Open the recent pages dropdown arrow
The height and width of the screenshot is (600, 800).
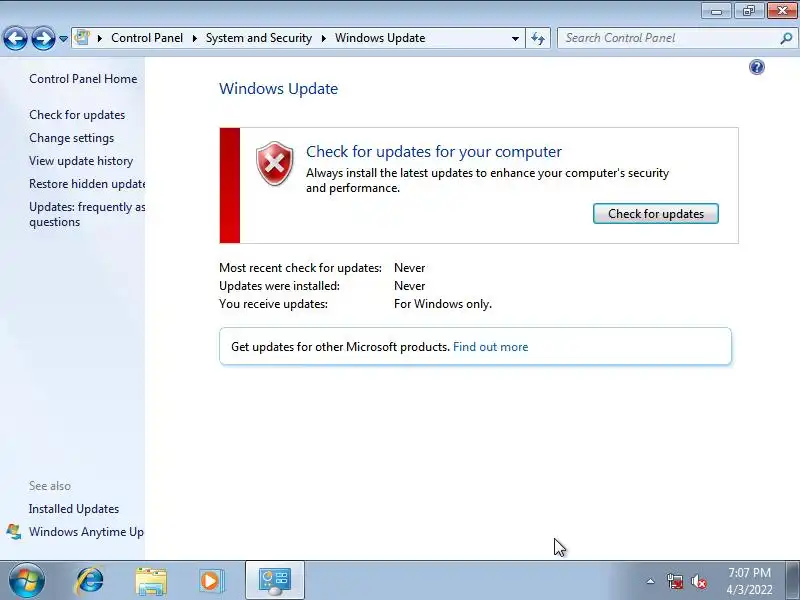[x=63, y=39]
